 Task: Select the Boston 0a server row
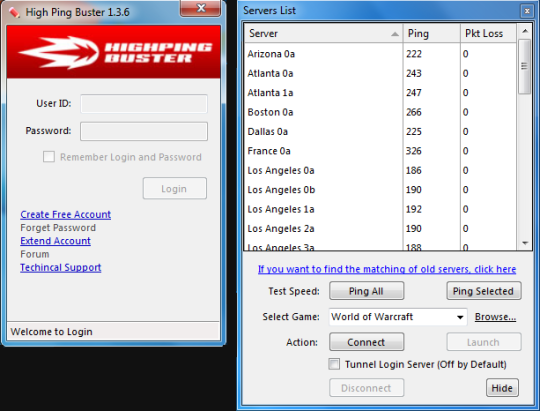pos(380,112)
